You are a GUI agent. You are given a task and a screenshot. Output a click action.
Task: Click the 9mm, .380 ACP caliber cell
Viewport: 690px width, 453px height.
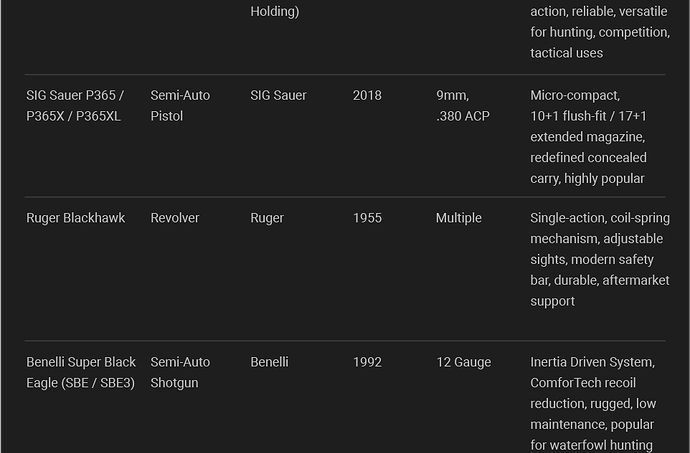pos(462,105)
